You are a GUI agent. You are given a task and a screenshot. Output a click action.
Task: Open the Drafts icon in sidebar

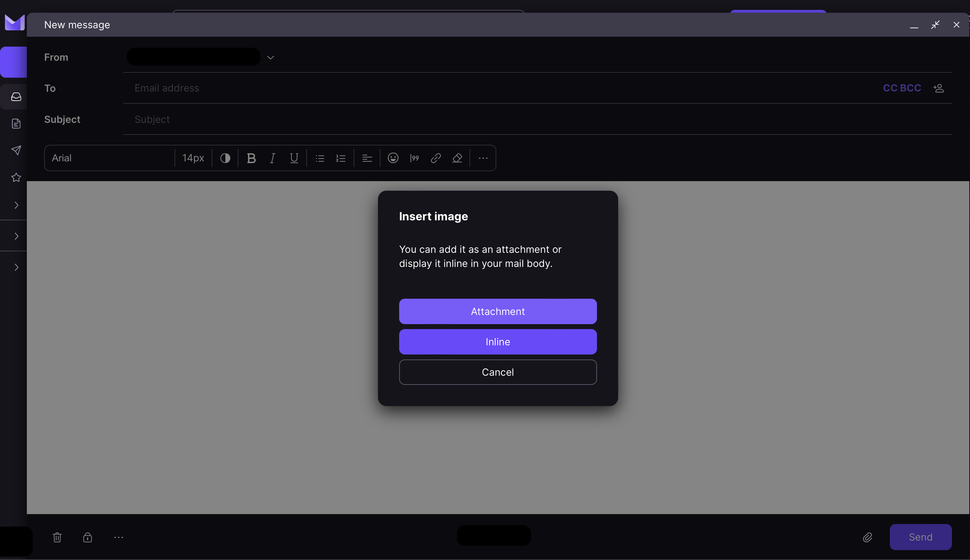(x=16, y=124)
